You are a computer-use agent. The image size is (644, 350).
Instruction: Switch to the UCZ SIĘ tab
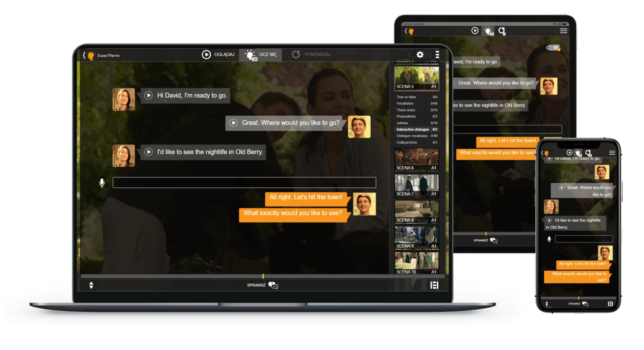click(x=261, y=54)
